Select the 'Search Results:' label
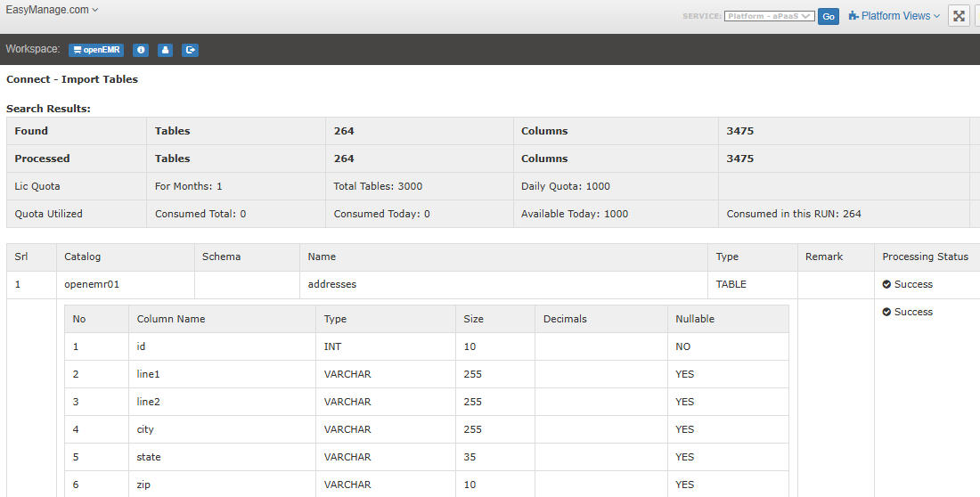The width and height of the screenshot is (980, 497). [48, 109]
